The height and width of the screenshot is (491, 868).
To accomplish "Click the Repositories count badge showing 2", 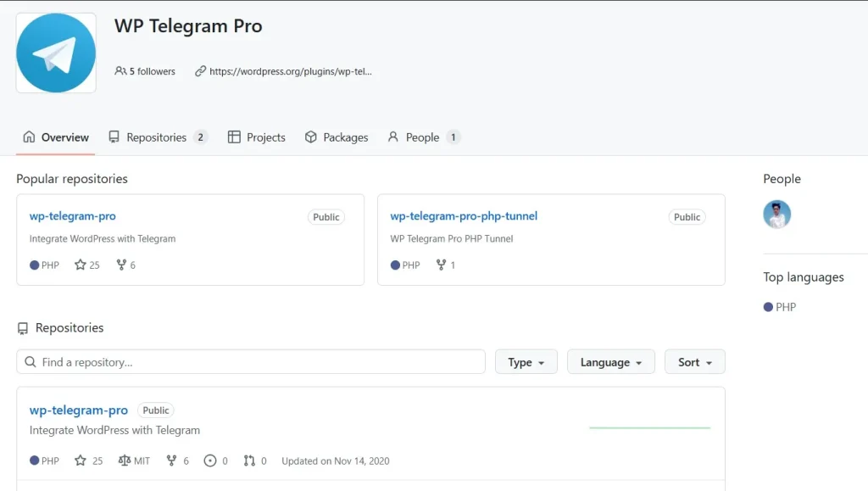I will tap(200, 137).
